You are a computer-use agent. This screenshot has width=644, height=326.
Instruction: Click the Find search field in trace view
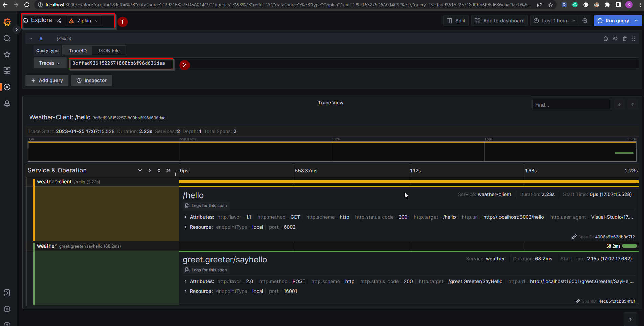pos(571,105)
